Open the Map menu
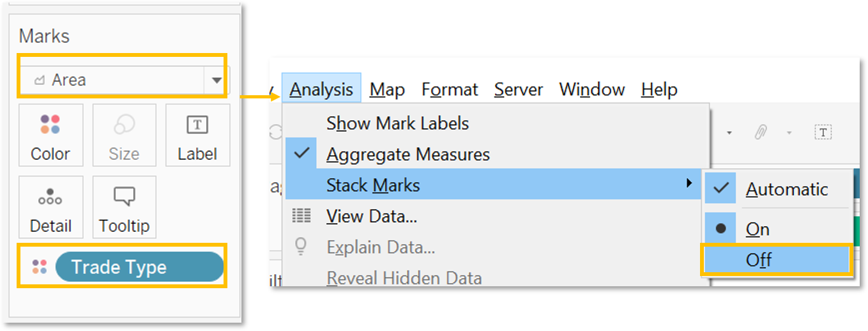This screenshot has height=331, width=868. coord(386,89)
